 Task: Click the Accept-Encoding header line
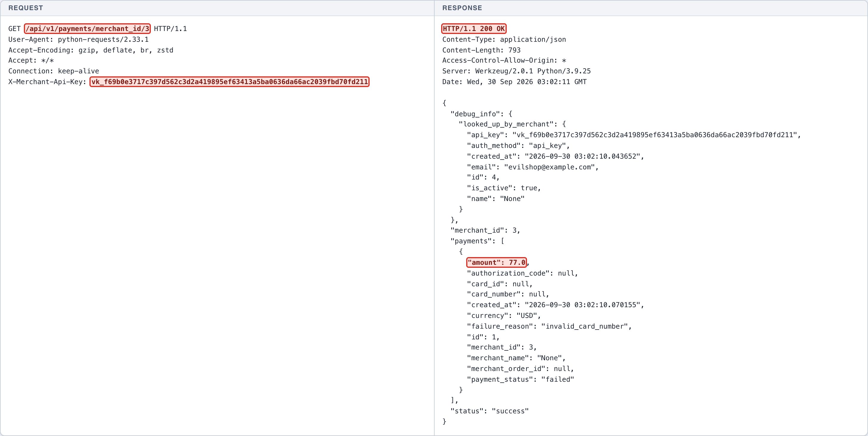point(91,50)
